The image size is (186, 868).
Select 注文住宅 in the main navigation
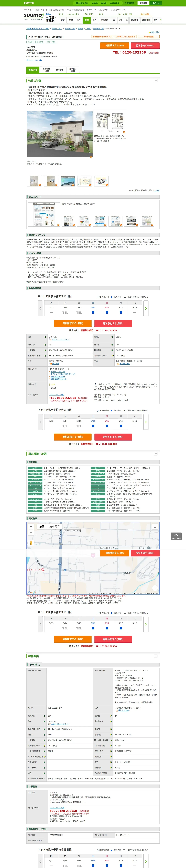[104, 20]
